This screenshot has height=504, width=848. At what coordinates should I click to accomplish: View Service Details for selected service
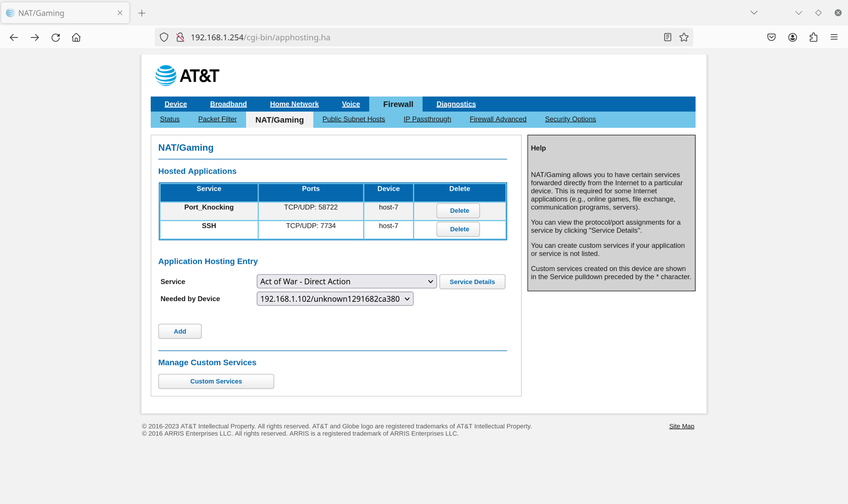pos(472,282)
